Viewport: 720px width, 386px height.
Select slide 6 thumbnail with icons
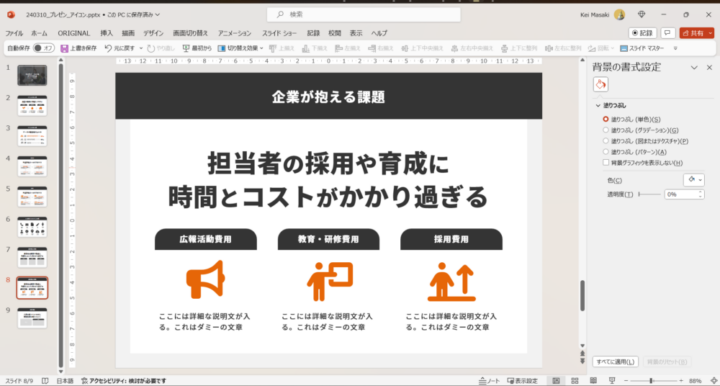32,227
